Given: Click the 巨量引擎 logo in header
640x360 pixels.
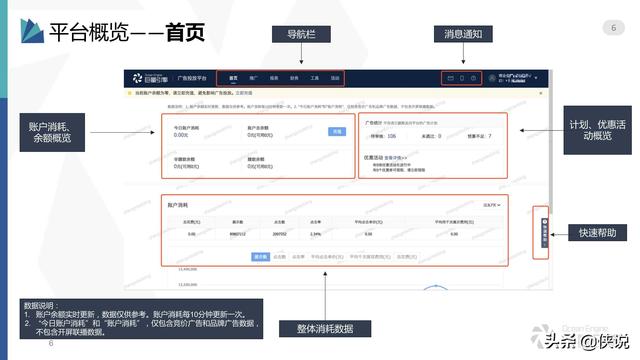Looking at the screenshot, I should coord(150,78).
